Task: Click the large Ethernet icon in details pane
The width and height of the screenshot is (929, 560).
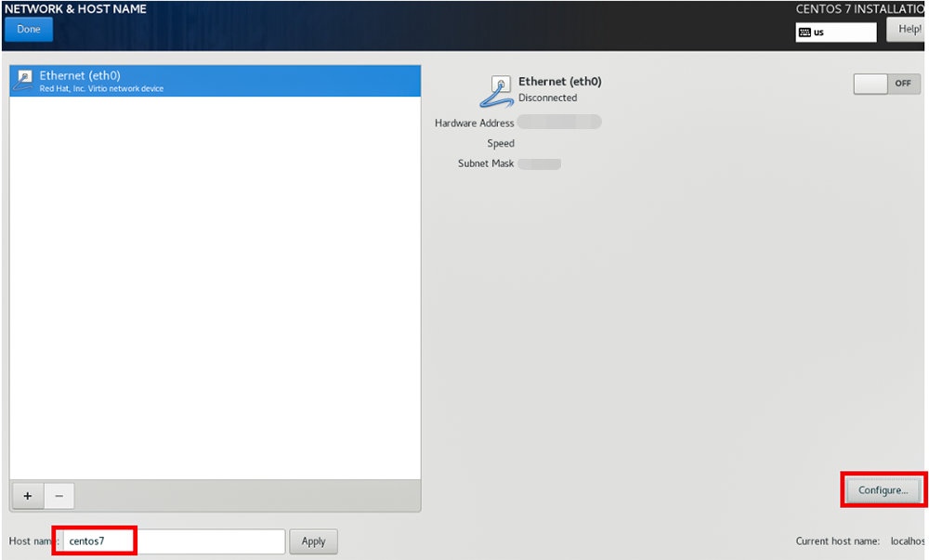Action: 496,91
